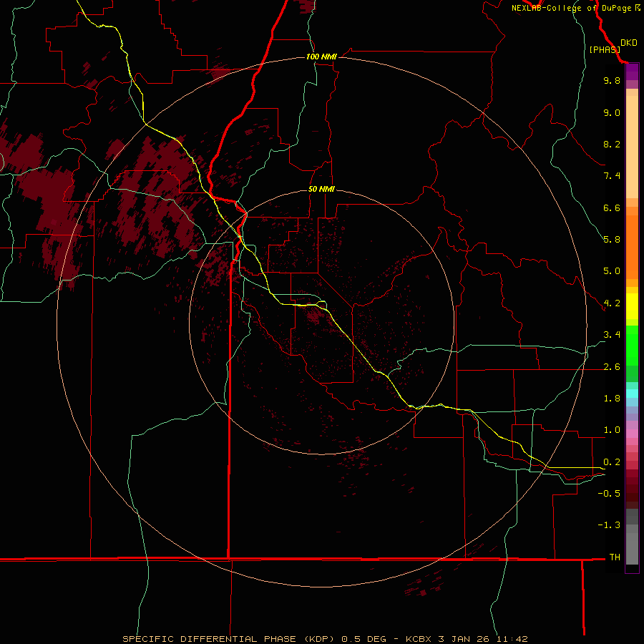Click the 100 NMI range ring label

pos(321,57)
